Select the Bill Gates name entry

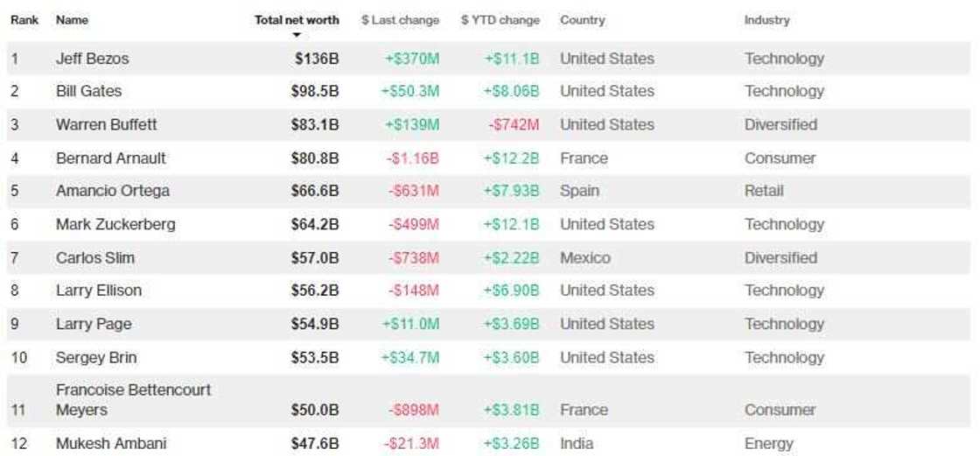[88, 91]
